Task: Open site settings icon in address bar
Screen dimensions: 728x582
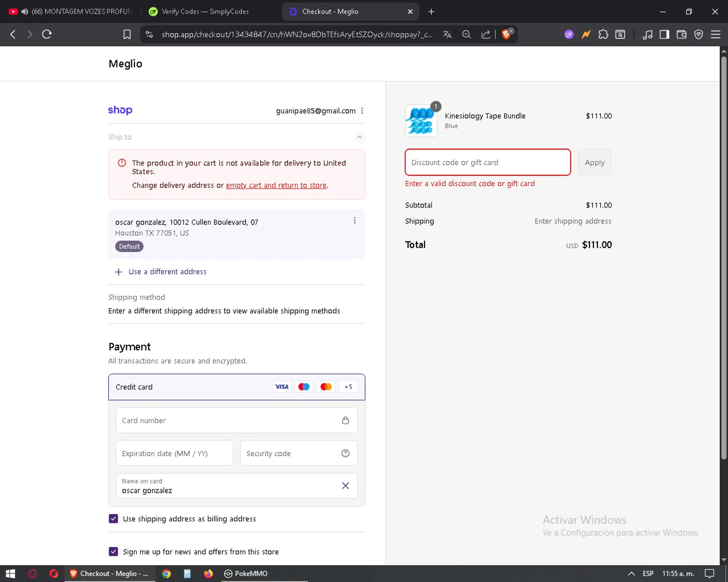Action: [x=149, y=34]
